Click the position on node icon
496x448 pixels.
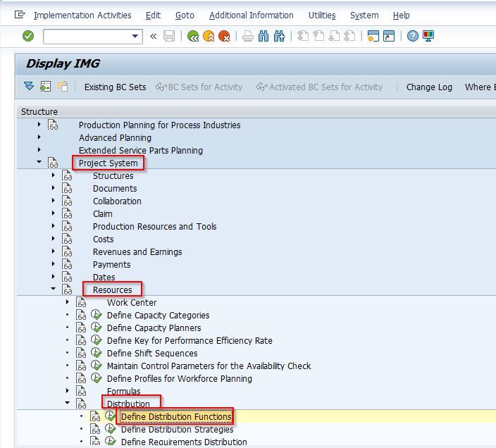coord(46,87)
